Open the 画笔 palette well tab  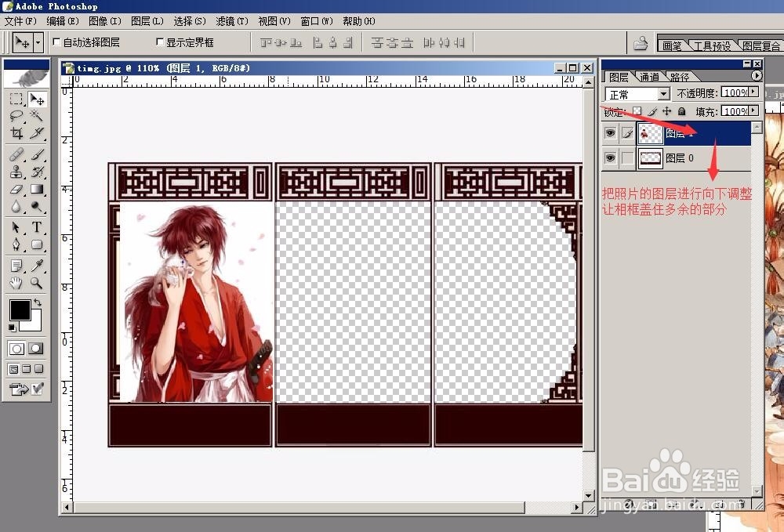click(672, 46)
